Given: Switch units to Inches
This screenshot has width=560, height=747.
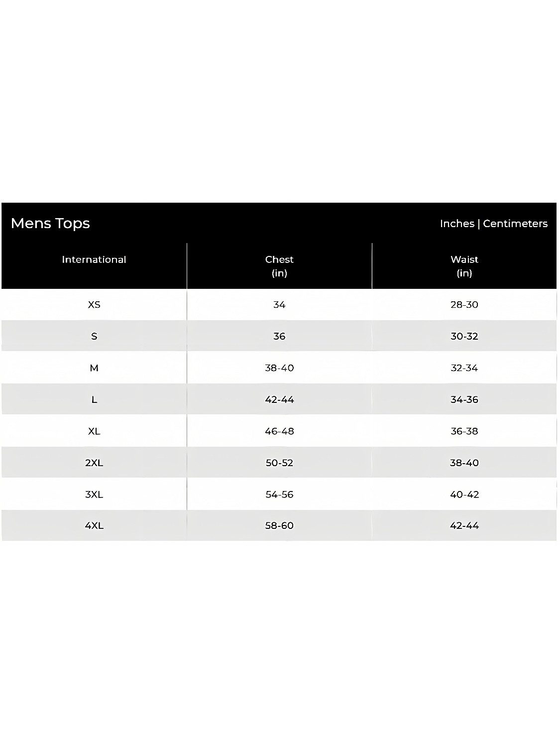Looking at the screenshot, I should [x=457, y=224].
